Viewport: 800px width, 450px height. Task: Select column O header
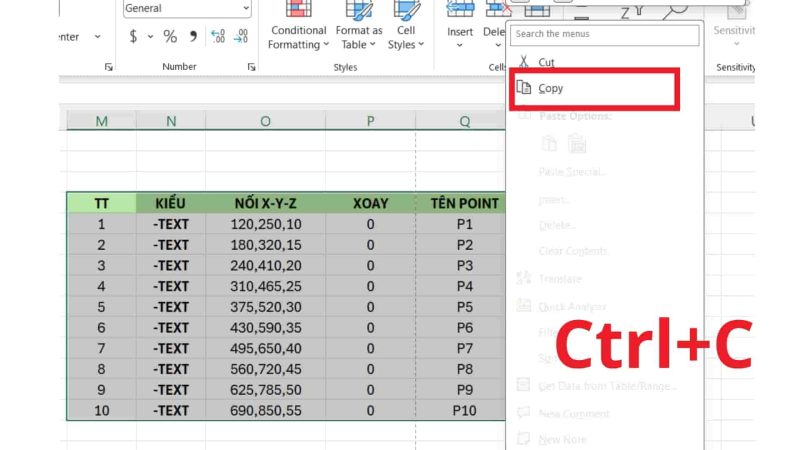(x=265, y=121)
